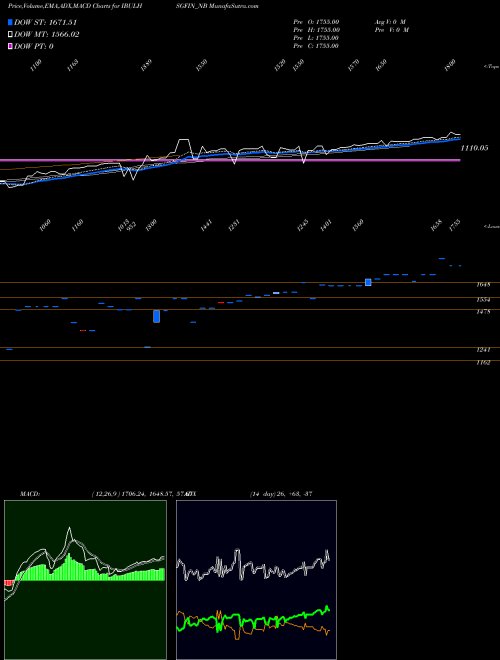The width and height of the screenshot is (500, 660).
Task: Click the 'DOW MT: 1566.02' label
Action: coord(47,35)
